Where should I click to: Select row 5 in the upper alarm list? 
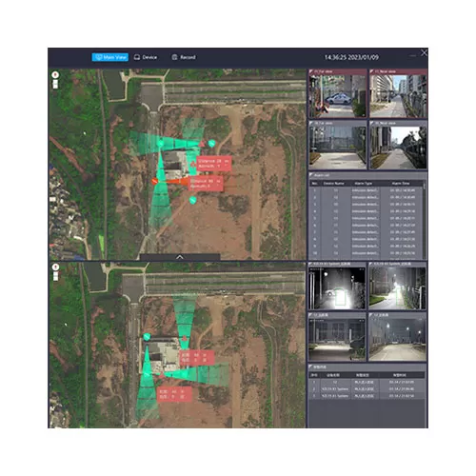[367, 218]
